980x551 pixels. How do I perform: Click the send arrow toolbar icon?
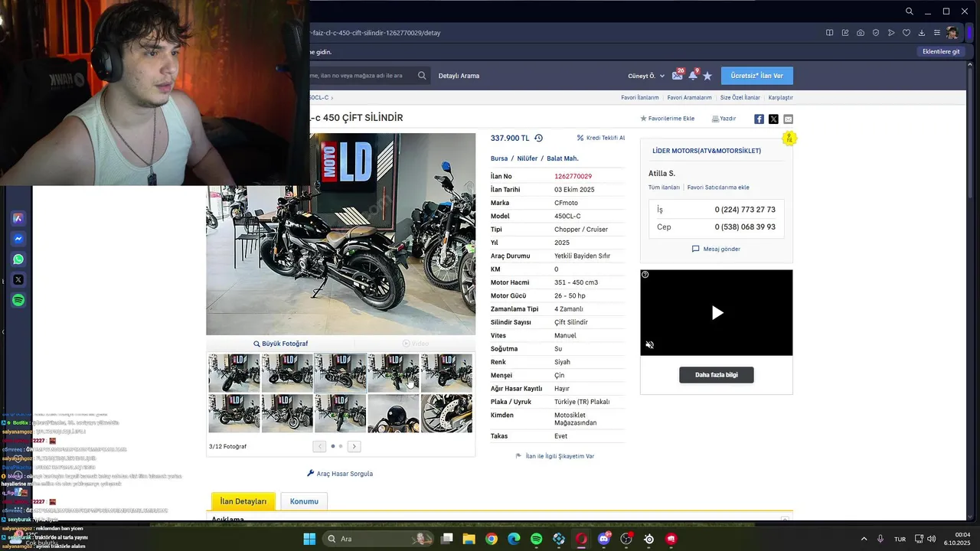891,33
